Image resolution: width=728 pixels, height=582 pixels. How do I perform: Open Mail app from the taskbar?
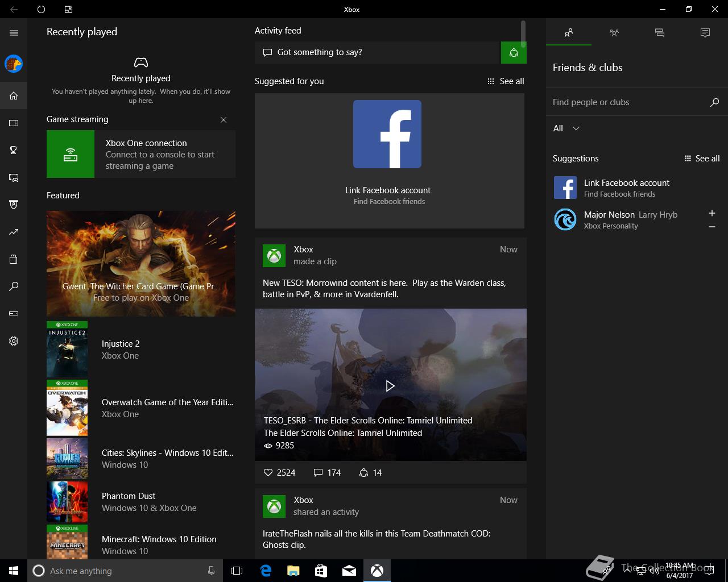point(349,571)
